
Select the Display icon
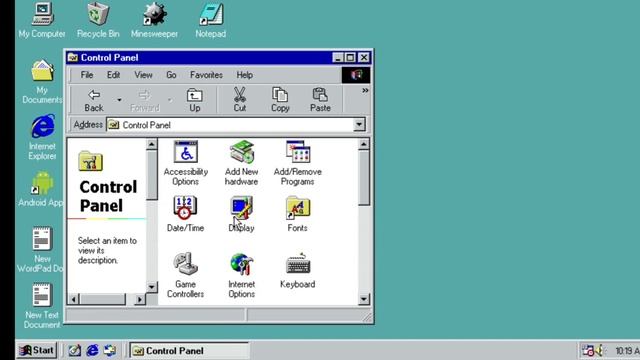pos(241,214)
